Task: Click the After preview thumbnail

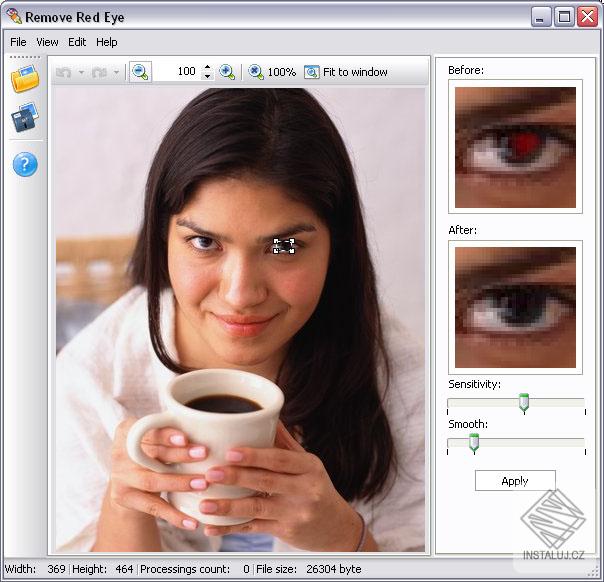Action: click(515, 307)
